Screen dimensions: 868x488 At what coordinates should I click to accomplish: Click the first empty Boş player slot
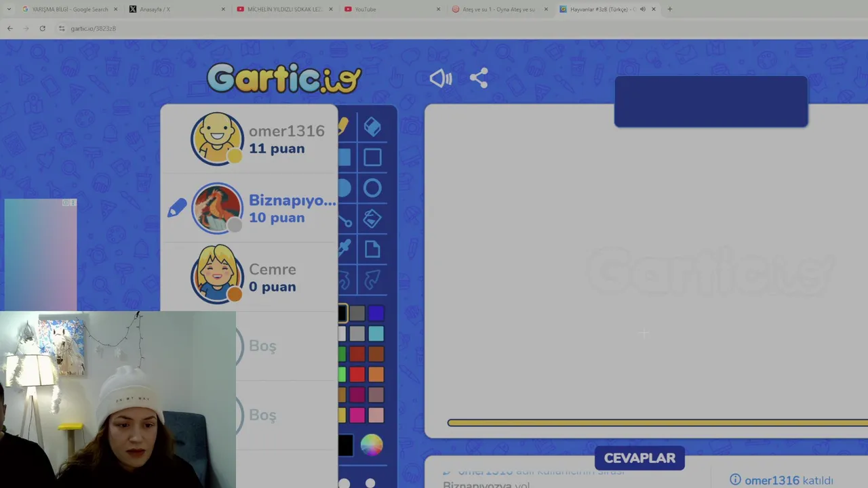click(x=262, y=346)
